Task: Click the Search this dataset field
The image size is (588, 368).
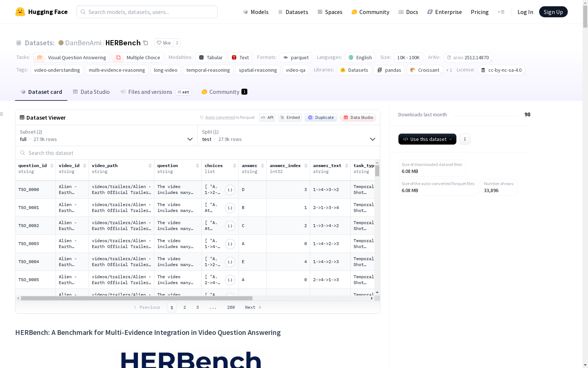Action: 198,153
